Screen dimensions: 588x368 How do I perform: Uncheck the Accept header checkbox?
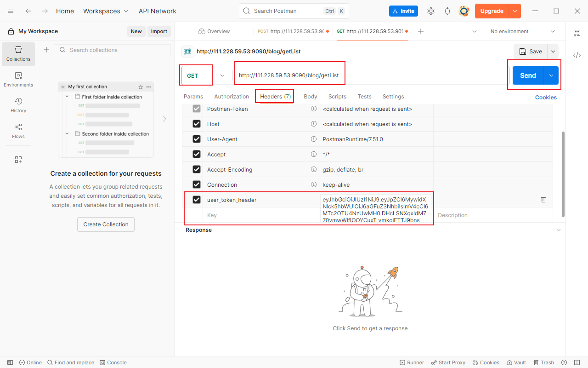point(197,155)
